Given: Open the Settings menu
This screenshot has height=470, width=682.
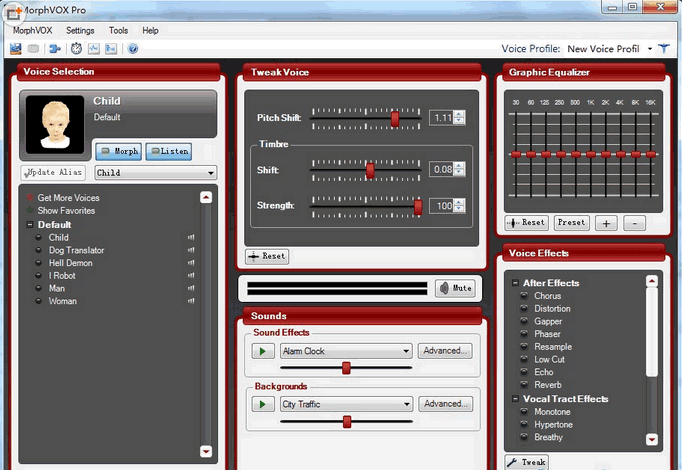Looking at the screenshot, I should (80, 30).
